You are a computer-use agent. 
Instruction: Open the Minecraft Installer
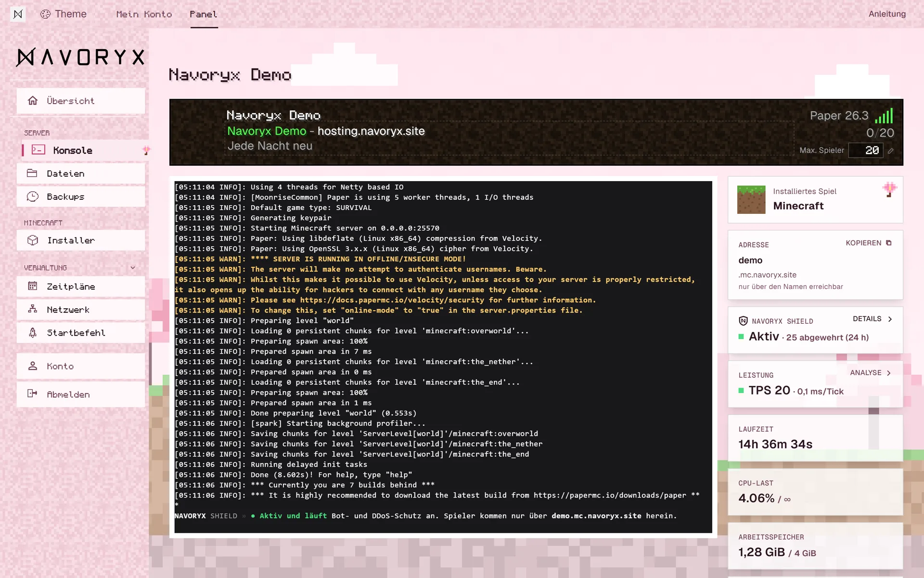click(x=81, y=240)
